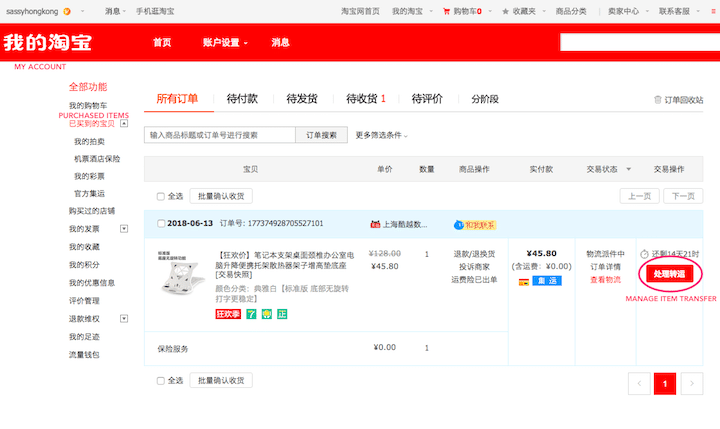Click the red 处理转运 button
The height and width of the screenshot is (429, 720).
click(670, 273)
